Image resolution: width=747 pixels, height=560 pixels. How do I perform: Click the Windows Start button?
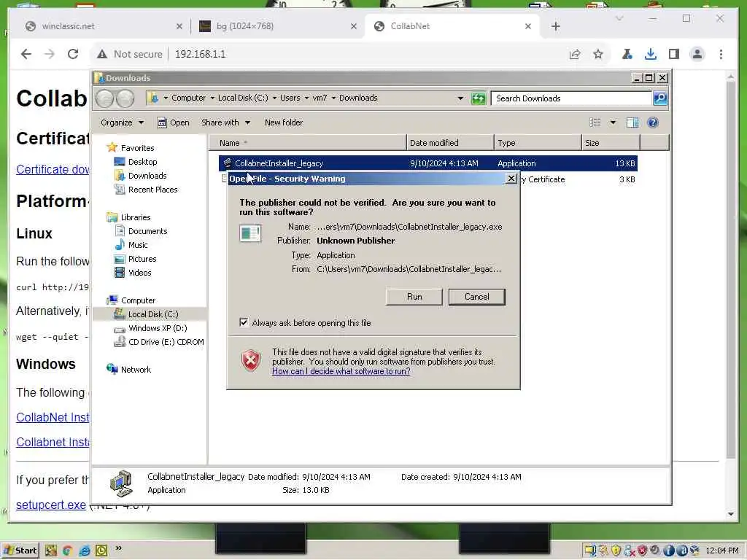click(20, 551)
